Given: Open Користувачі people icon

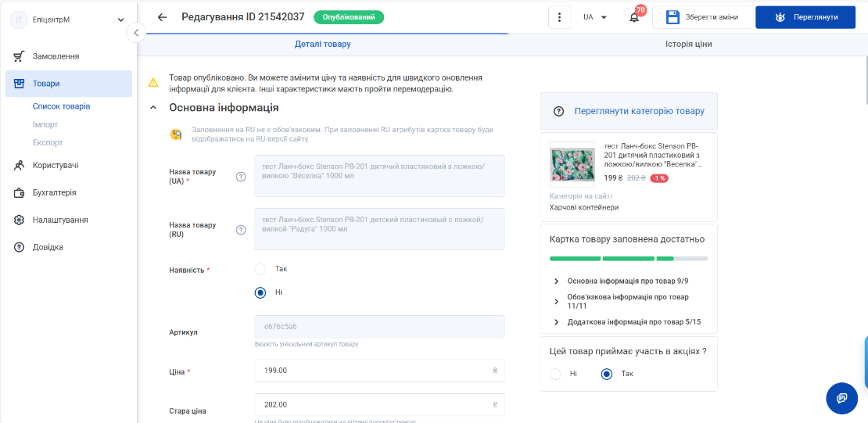Looking at the screenshot, I should [x=19, y=165].
